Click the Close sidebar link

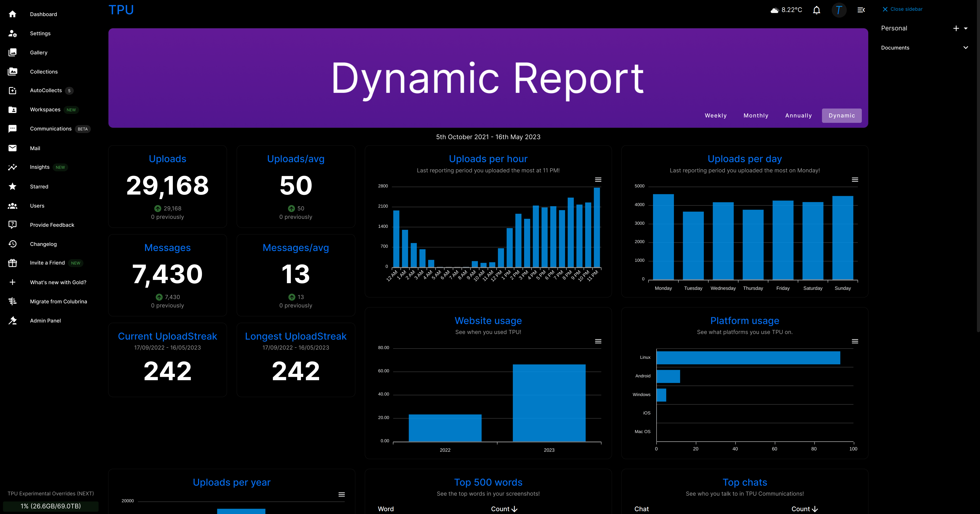pos(902,9)
